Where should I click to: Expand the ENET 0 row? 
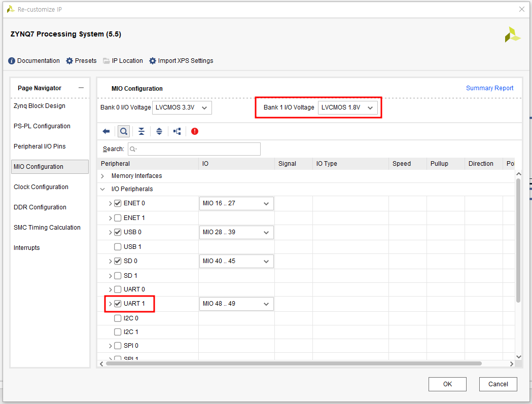(110, 204)
